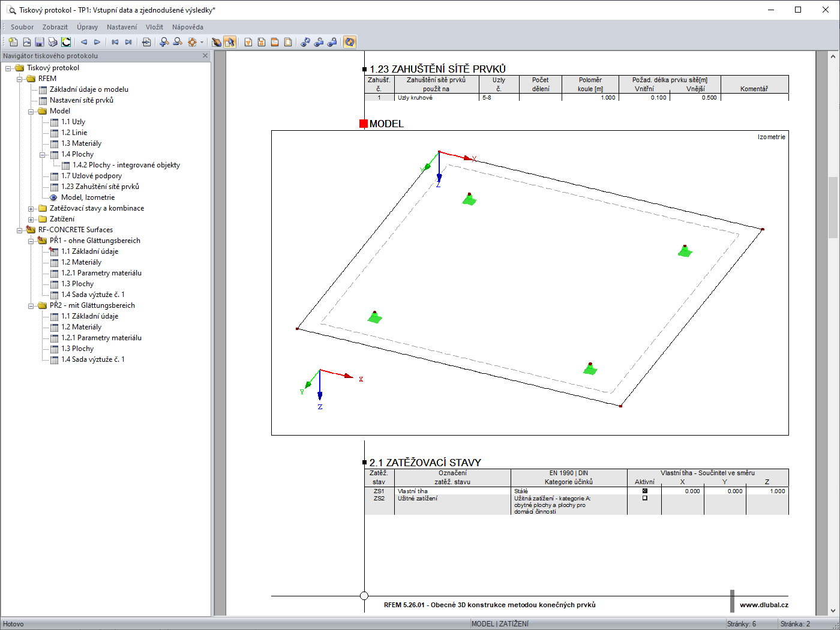
Task: Jump to the last page icon
Action: click(128, 42)
